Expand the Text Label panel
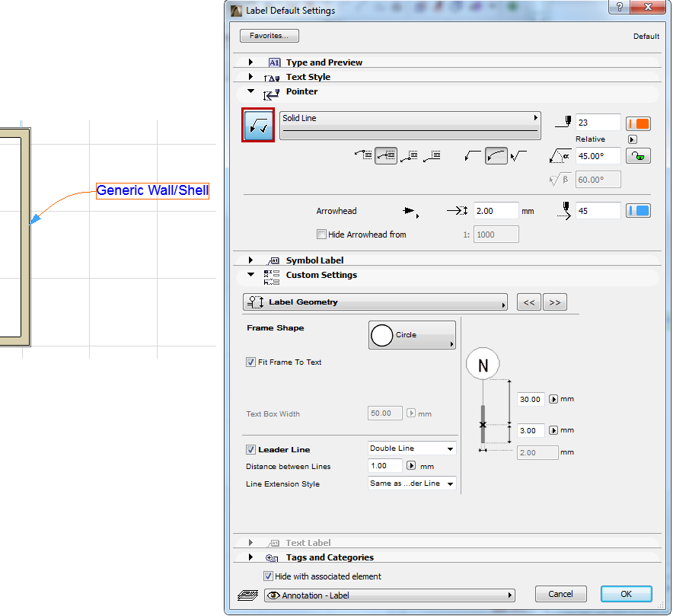 point(250,543)
